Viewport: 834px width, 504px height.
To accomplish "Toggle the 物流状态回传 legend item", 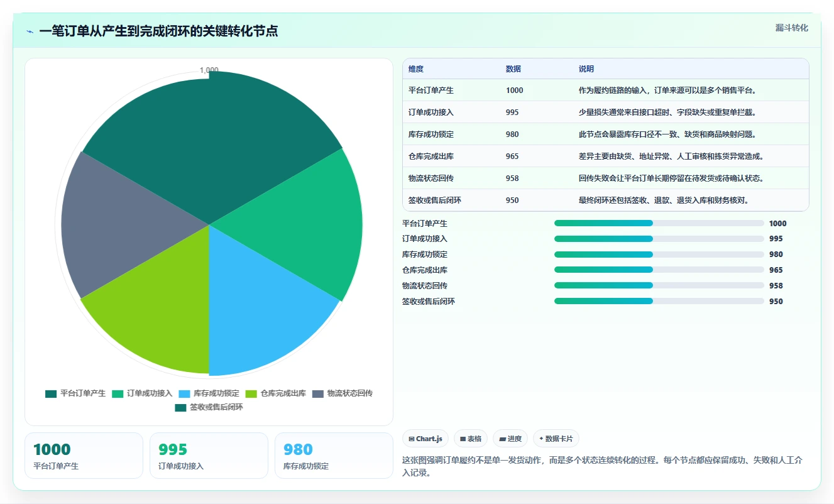I will (x=343, y=393).
